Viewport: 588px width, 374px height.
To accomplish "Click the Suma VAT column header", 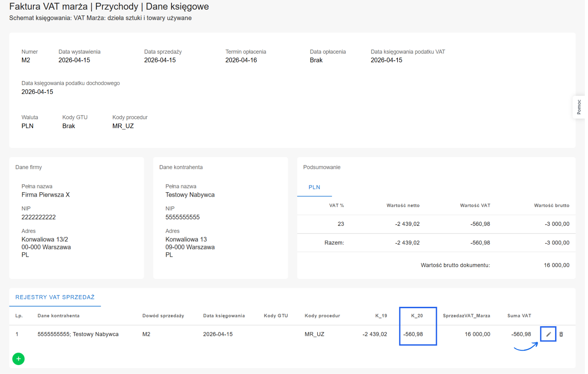I will click(519, 316).
